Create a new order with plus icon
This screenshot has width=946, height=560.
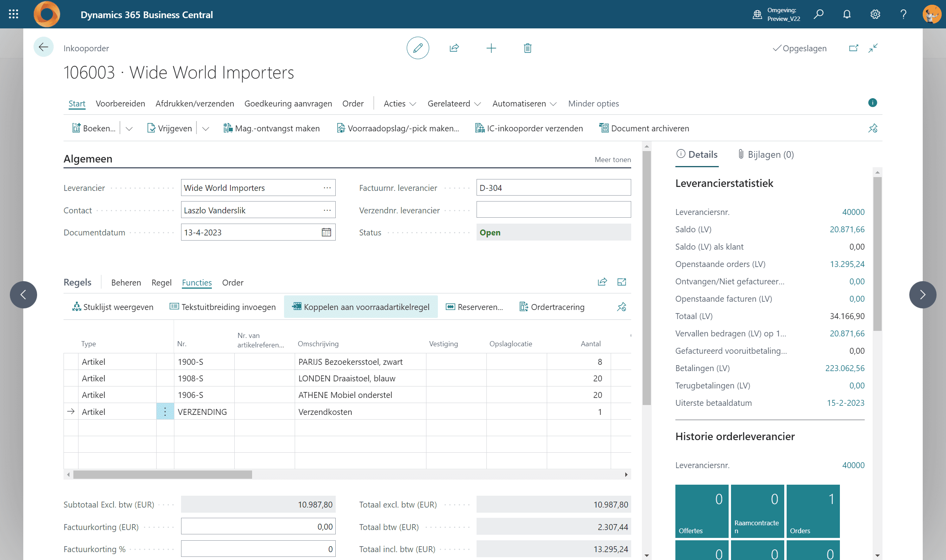[491, 48]
